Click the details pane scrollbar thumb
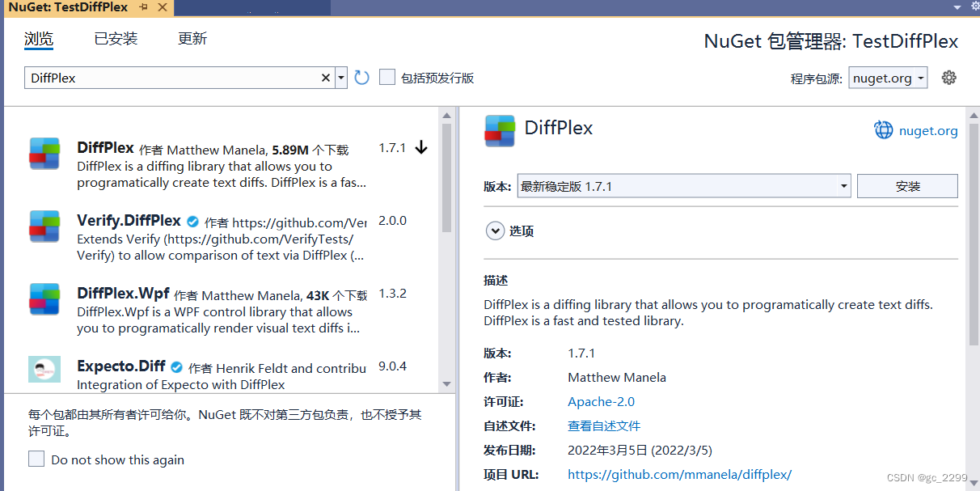This screenshot has height=491, width=980. (974, 235)
